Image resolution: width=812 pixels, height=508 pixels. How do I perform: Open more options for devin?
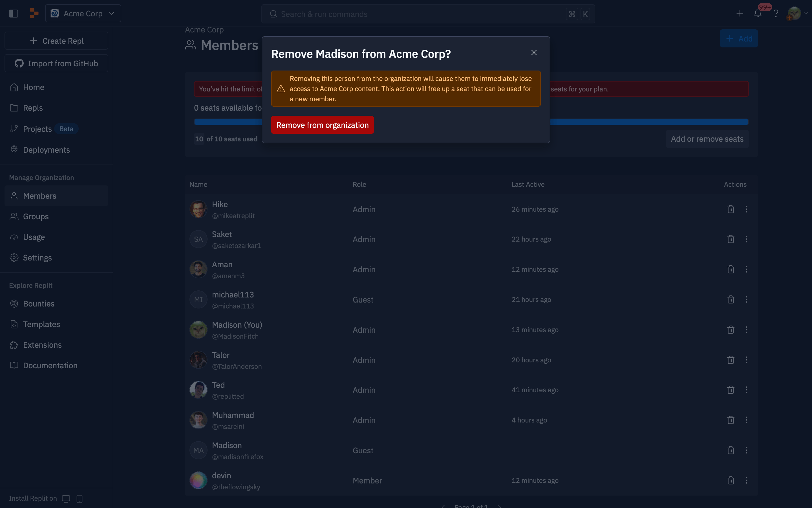[746, 481]
